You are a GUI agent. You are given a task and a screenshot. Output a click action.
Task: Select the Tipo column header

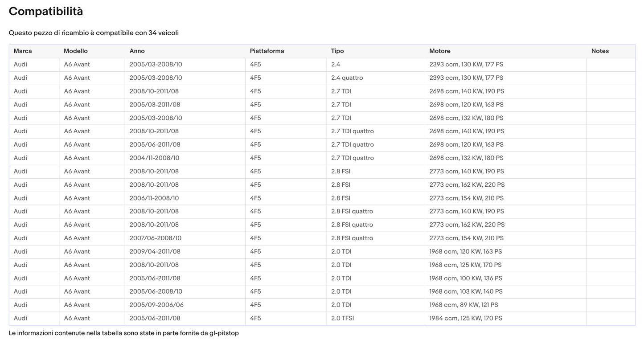[x=337, y=51]
